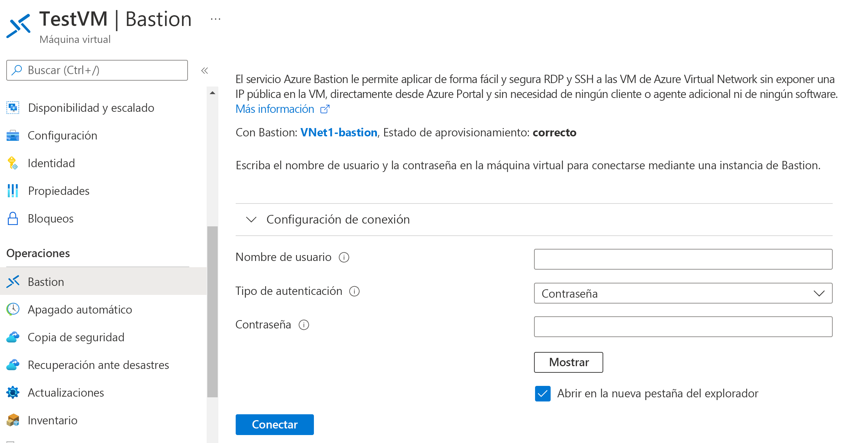This screenshot has width=868, height=443.
Task: Click the Conectar button
Action: point(274,424)
